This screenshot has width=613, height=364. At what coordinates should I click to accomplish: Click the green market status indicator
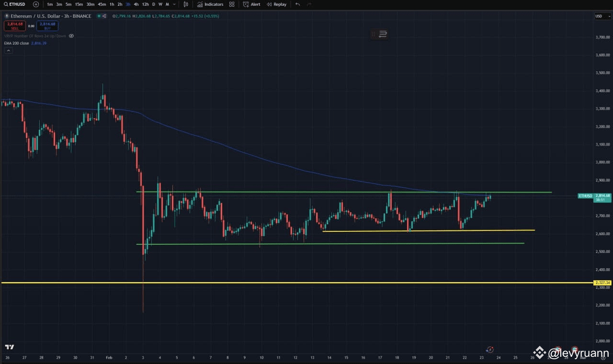[x=99, y=16]
